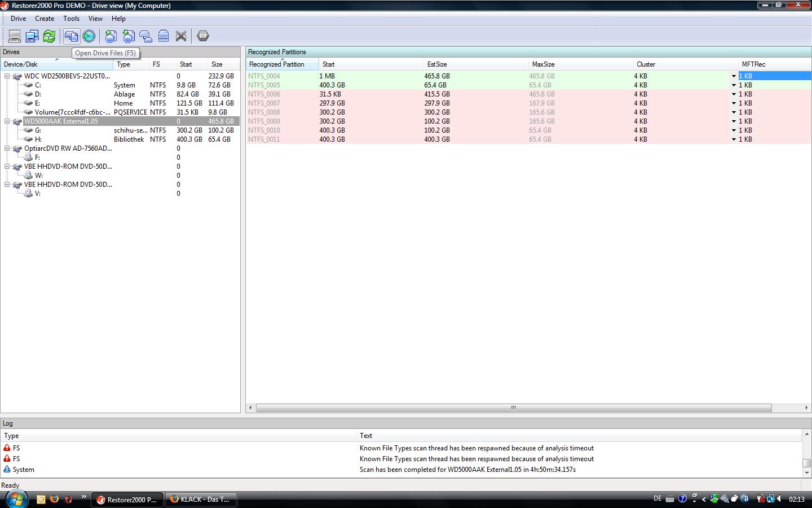Sort partitions by Recognized Partition header

pos(282,64)
